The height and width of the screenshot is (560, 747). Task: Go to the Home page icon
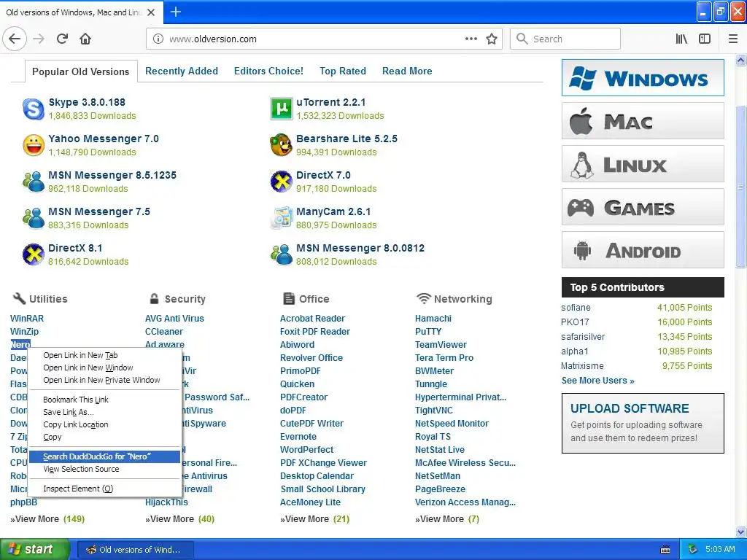click(85, 39)
